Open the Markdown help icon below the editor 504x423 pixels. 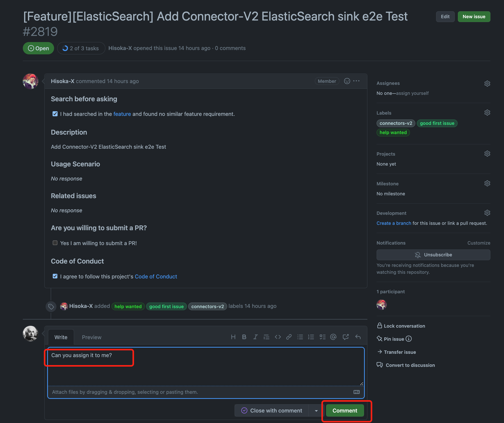click(356, 392)
